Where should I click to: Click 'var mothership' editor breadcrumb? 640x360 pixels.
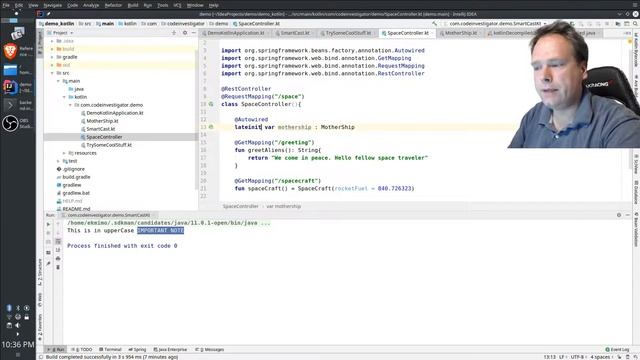coord(284,206)
